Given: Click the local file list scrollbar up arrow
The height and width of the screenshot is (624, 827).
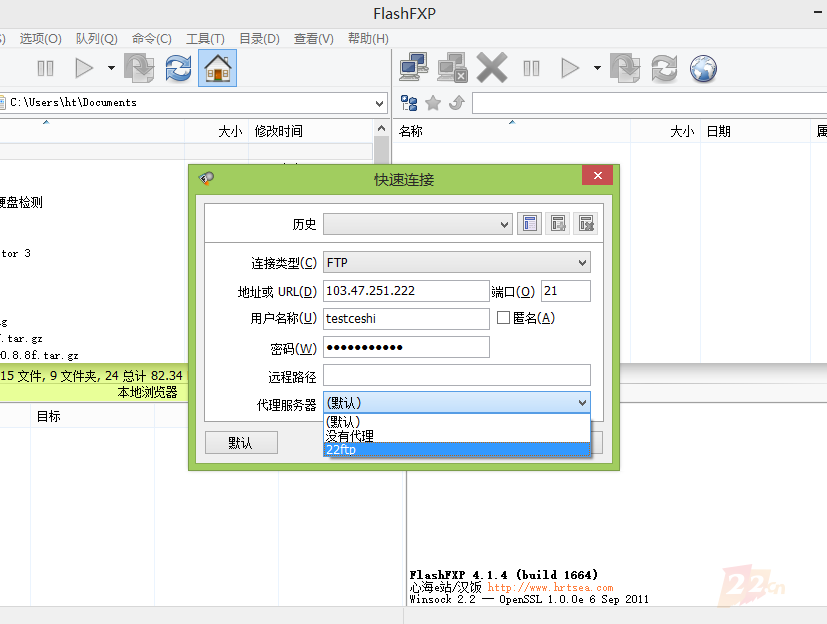Looking at the screenshot, I should coord(381,128).
